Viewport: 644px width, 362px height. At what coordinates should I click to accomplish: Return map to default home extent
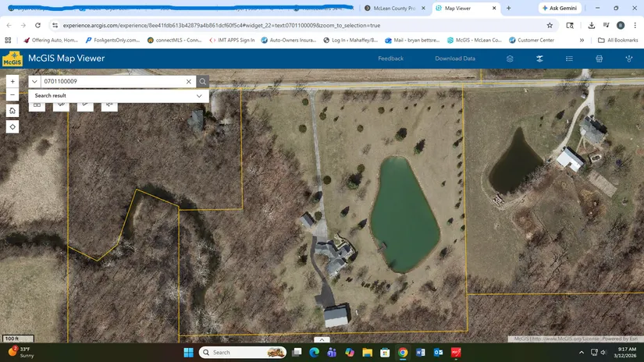tap(12, 111)
